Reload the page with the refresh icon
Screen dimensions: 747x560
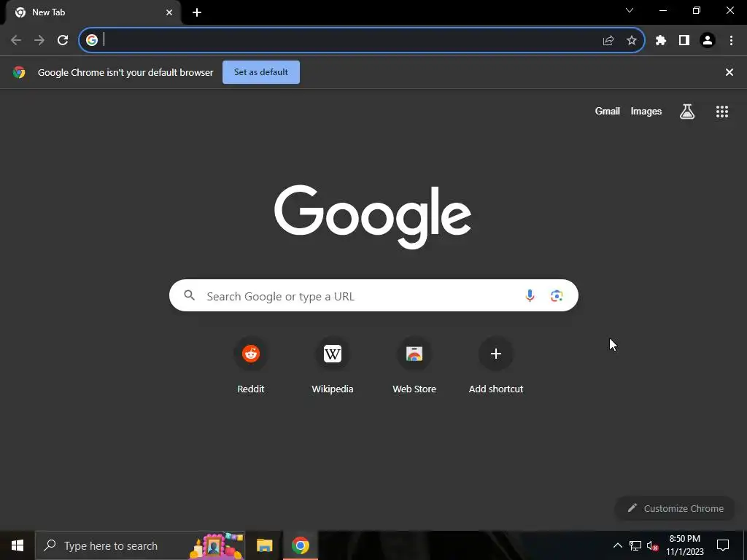pos(63,40)
